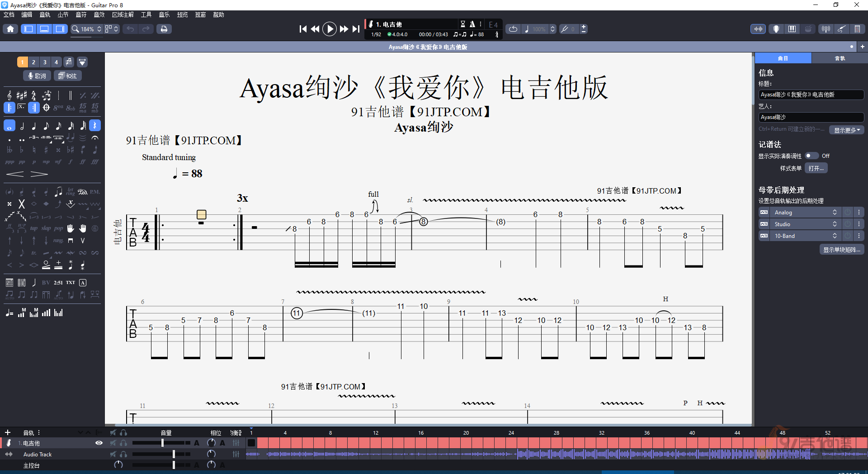Select the quarter note duration

click(34, 126)
